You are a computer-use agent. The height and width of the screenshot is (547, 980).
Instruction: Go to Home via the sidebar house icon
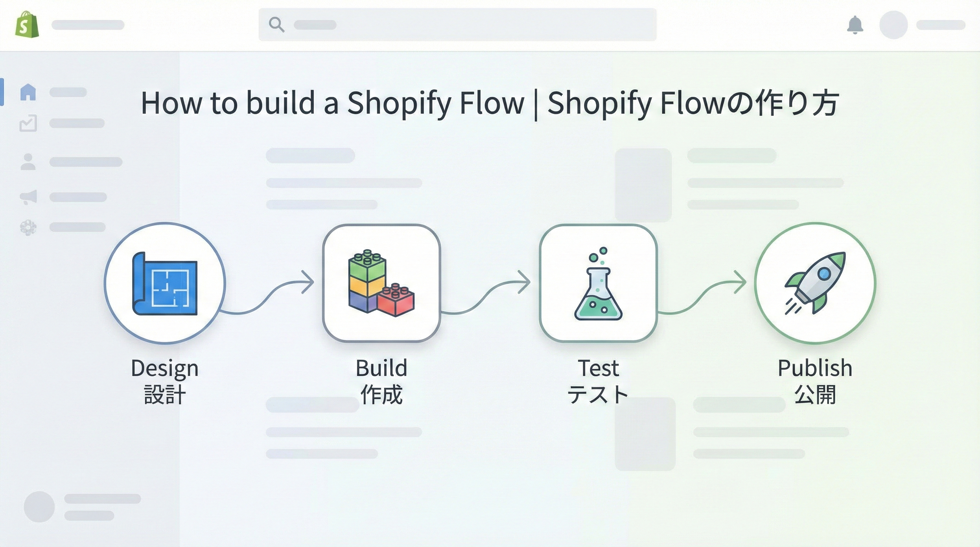tap(28, 92)
